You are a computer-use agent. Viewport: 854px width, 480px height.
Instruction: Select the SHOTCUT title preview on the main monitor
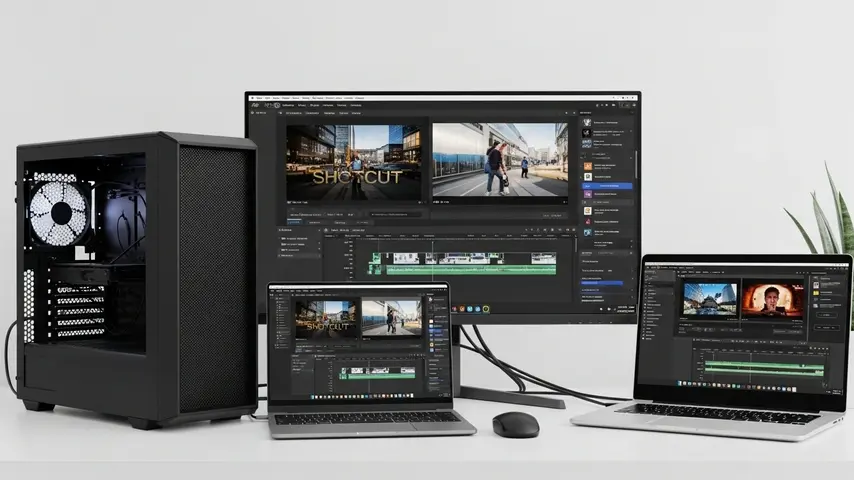(353, 162)
